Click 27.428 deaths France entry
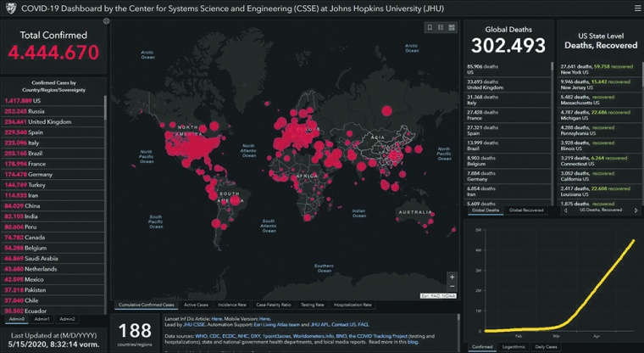The width and height of the screenshot is (644, 353). click(x=508, y=115)
